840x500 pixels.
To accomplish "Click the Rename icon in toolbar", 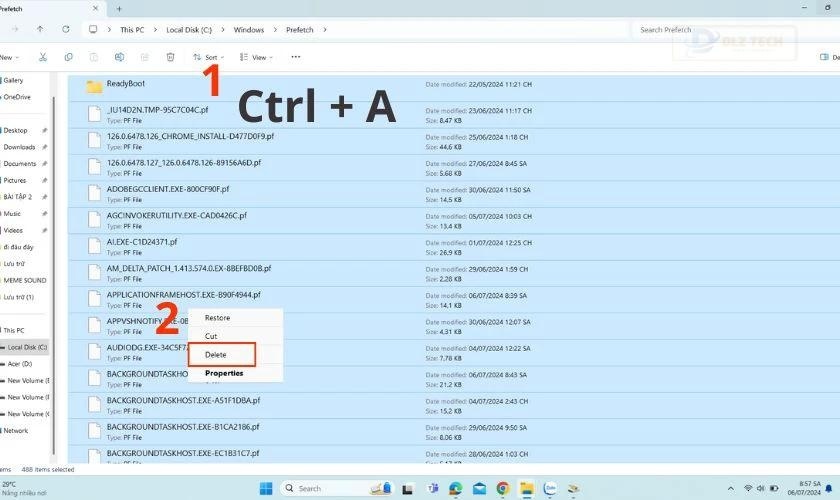I will point(119,58).
